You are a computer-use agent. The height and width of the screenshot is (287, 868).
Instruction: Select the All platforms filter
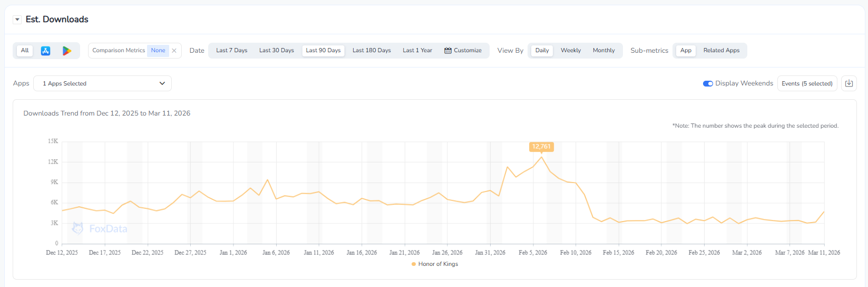pos(25,51)
